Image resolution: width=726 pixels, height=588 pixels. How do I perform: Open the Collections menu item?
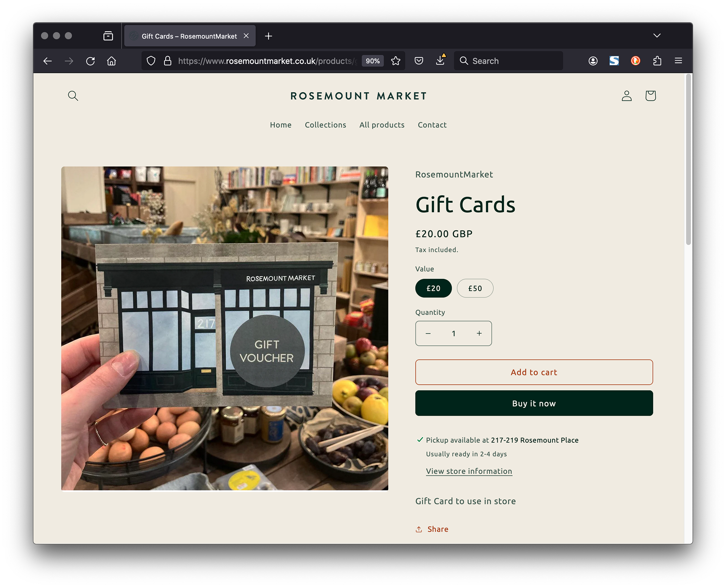coord(325,125)
